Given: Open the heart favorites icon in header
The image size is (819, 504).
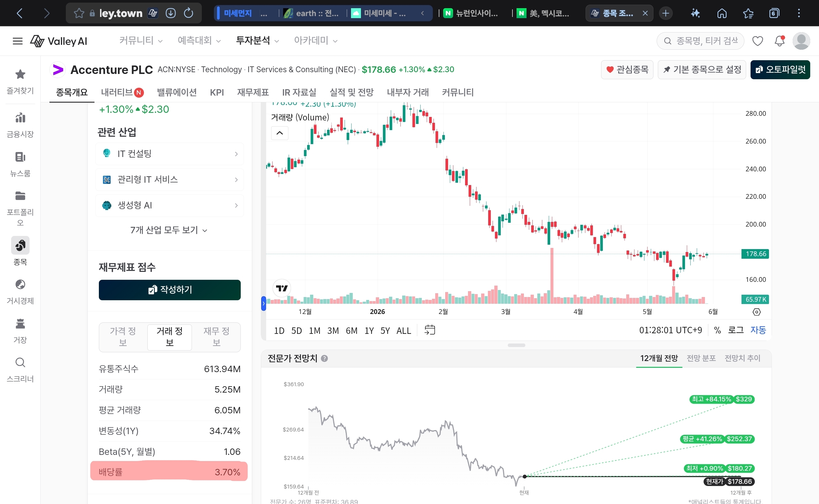Looking at the screenshot, I should click(x=758, y=41).
